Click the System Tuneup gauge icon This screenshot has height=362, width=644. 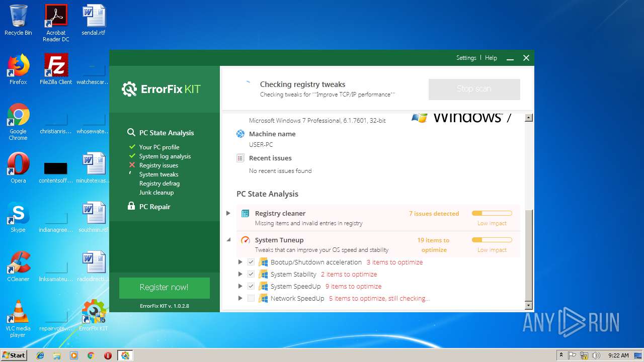pyautogui.click(x=245, y=240)
